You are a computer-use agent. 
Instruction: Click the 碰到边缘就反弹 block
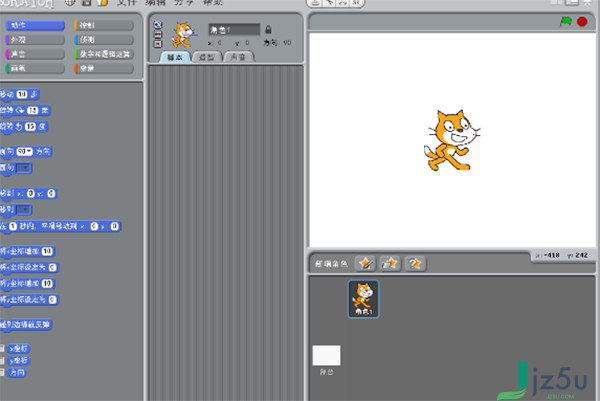coord(26,325)
